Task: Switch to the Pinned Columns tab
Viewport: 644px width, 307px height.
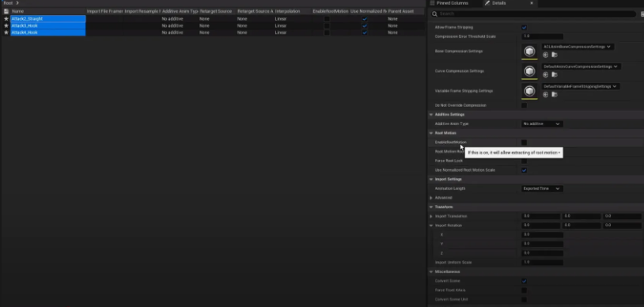Action: pos(452,3)
